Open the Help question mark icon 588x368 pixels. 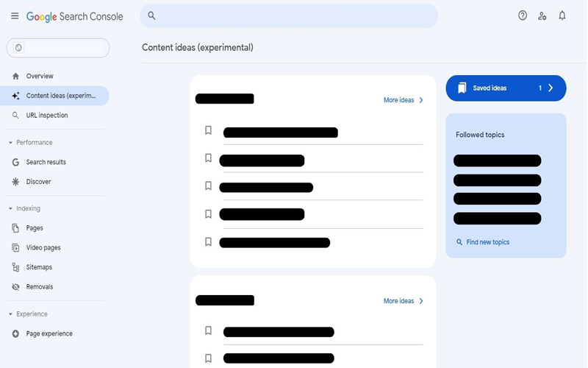(523, 15)
